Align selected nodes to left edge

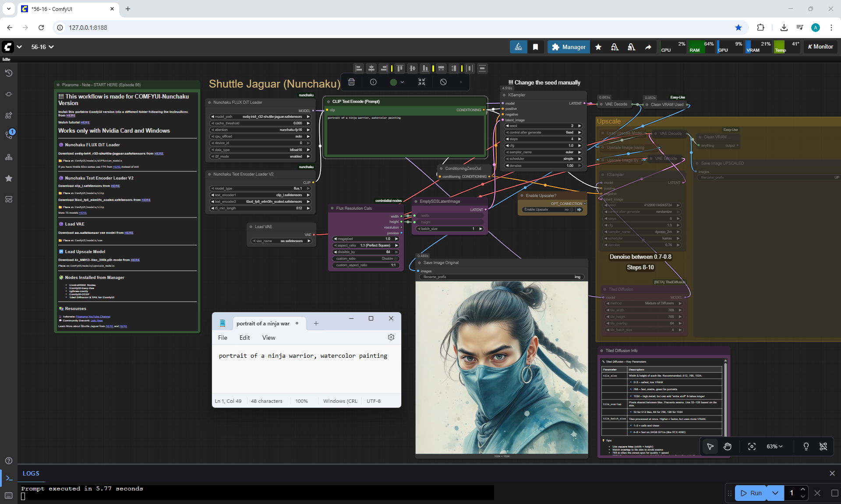pos(359,68)
